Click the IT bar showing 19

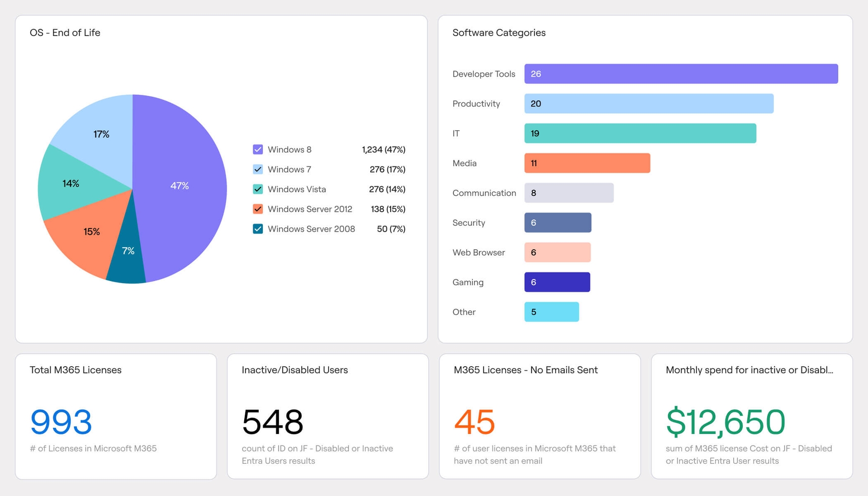click(640, 133)
